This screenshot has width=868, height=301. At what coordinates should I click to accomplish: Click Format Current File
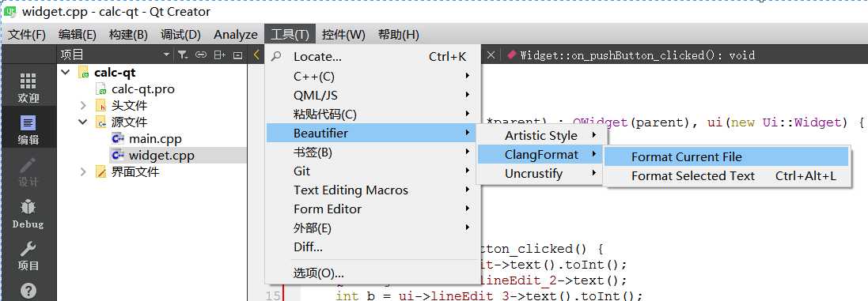coord(726,157)
